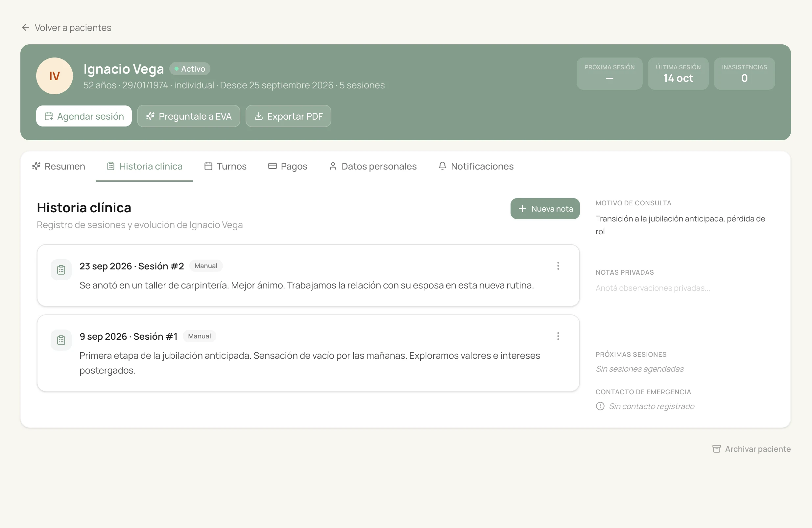
Task: Click the download icon in the Exportar PDF button
Action: 259,116
